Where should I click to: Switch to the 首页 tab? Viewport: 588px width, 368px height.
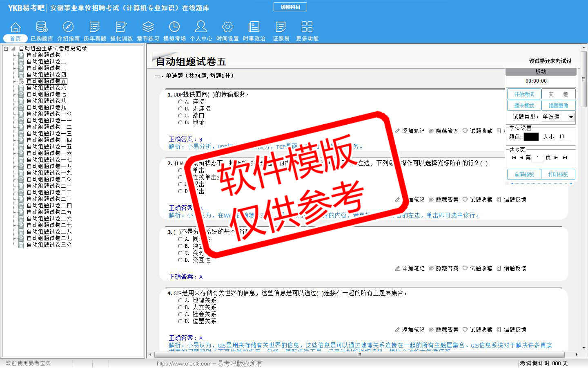(x=16, y=38)
